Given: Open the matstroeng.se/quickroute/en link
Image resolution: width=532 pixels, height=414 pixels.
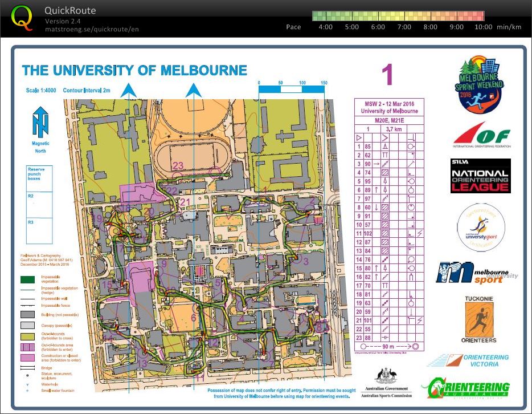Looking at the screenshot, I should 92,30.
